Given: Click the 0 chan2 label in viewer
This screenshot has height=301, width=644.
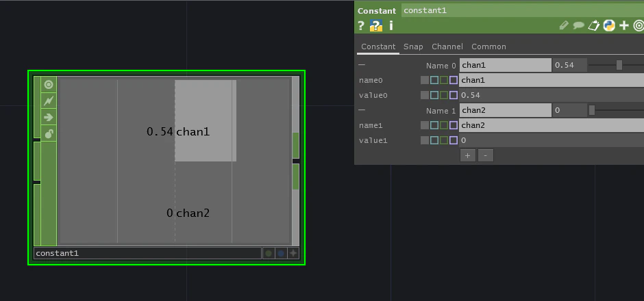Looking at the screenshot, I should click(x=188, y=213).
